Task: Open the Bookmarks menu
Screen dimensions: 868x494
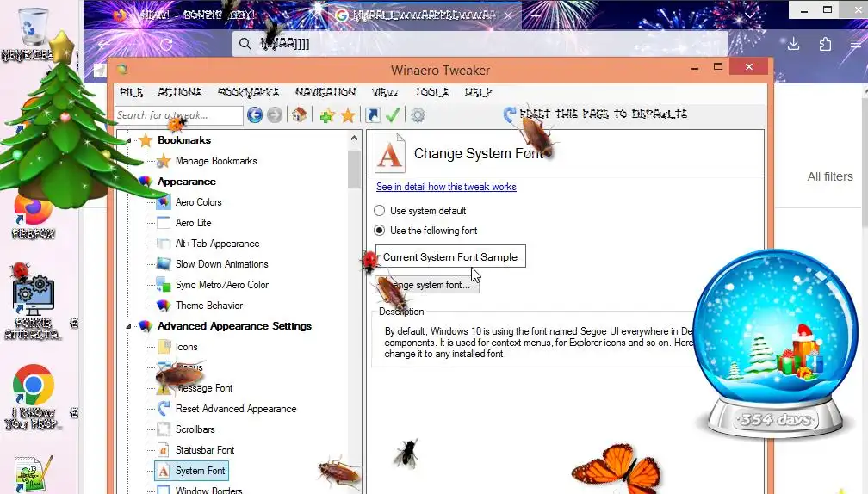Action: 248,92
